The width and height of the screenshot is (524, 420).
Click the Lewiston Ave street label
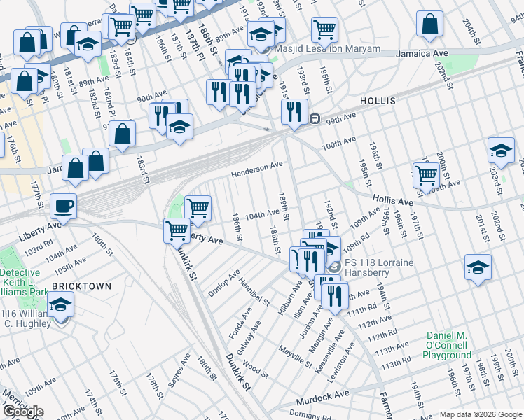click(x=340, y=363)
